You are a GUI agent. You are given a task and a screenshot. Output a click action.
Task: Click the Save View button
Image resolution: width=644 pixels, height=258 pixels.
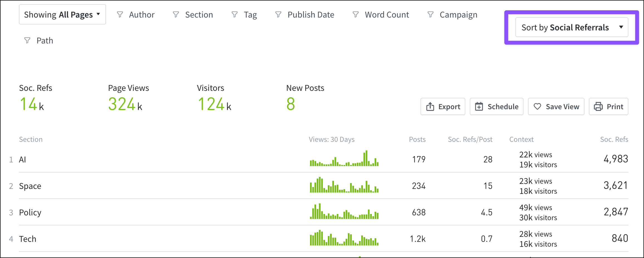tap(556, 106)
